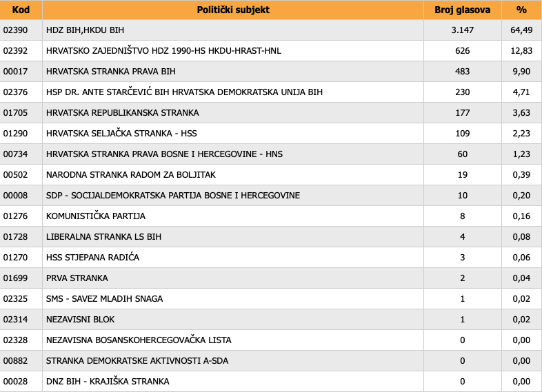
Task: Select code 02314
Action: (15, 320)
